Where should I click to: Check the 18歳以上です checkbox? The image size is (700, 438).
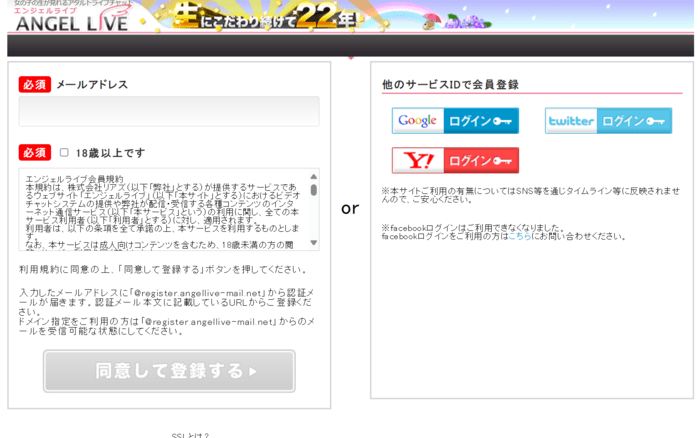(64, 153)
